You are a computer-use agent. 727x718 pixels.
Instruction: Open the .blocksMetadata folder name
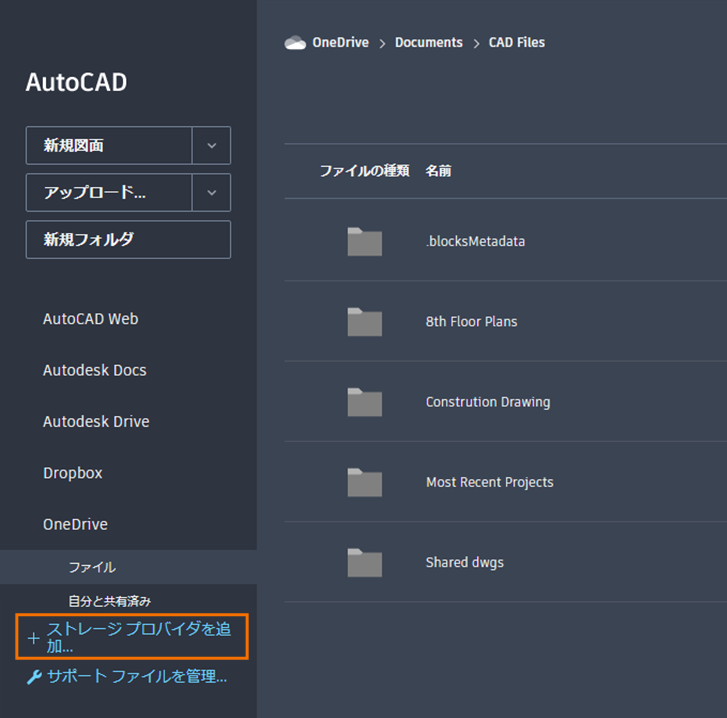475,241
